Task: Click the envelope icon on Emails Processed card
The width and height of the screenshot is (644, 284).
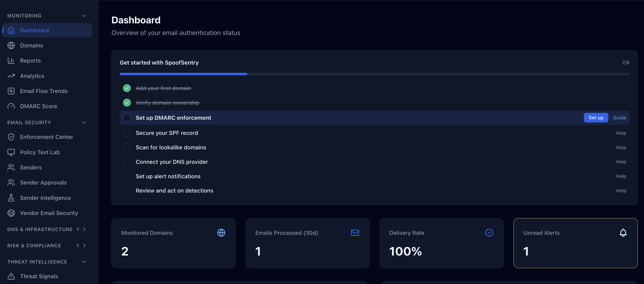Action: point(355,233)
